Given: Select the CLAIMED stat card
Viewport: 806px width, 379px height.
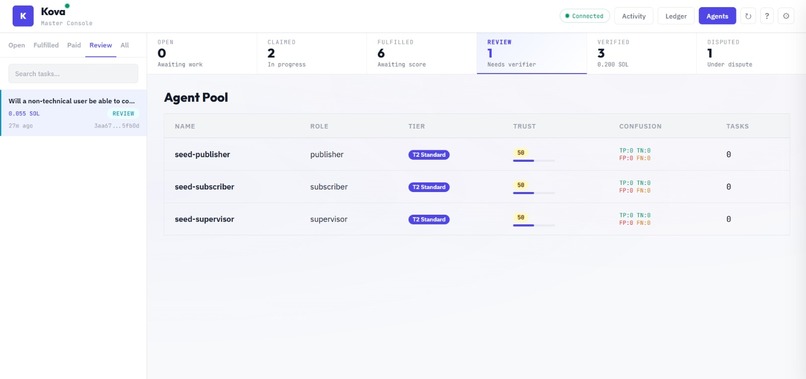Looking at the screenshot, I should coord(312,53).
